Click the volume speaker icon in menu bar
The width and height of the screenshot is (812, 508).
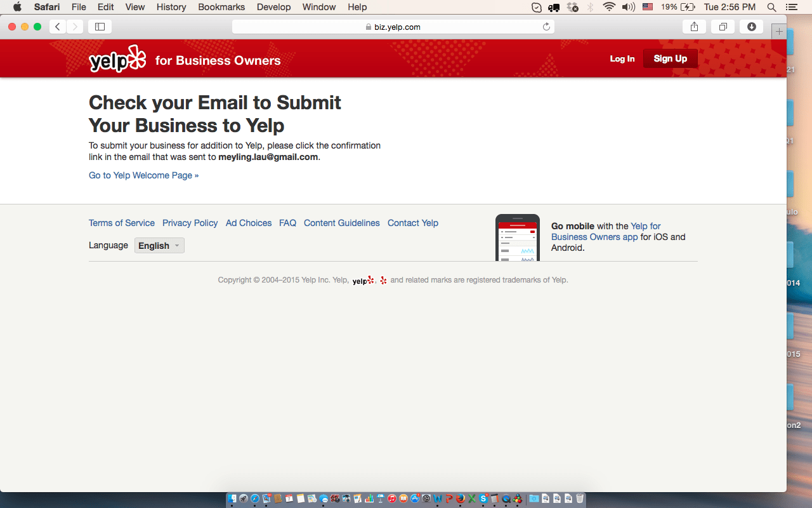629,7
